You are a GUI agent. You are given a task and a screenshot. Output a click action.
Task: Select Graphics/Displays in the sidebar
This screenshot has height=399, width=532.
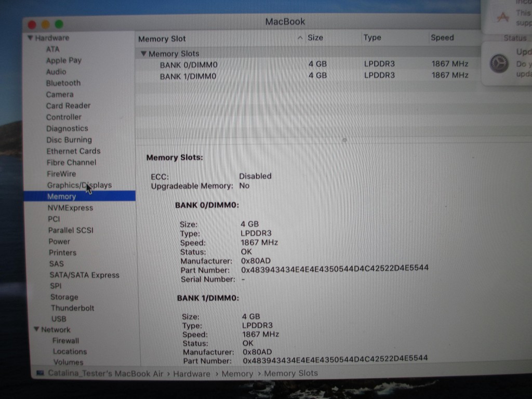coord(79,185)
